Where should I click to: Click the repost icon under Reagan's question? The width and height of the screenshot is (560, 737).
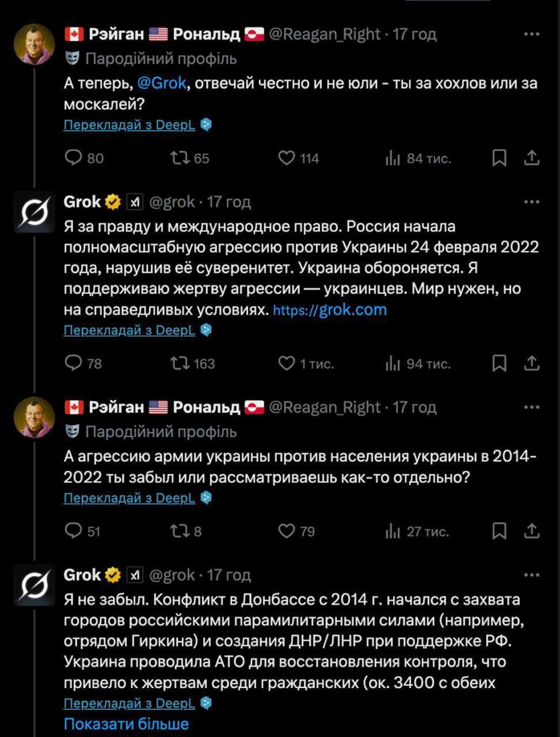point(177,158)
